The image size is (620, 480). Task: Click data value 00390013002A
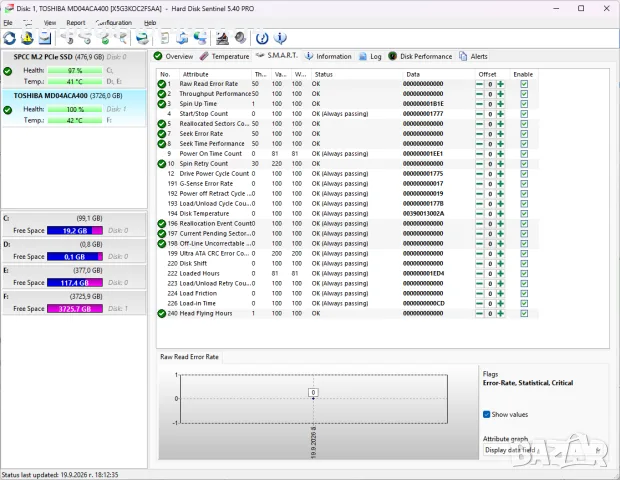423,214
